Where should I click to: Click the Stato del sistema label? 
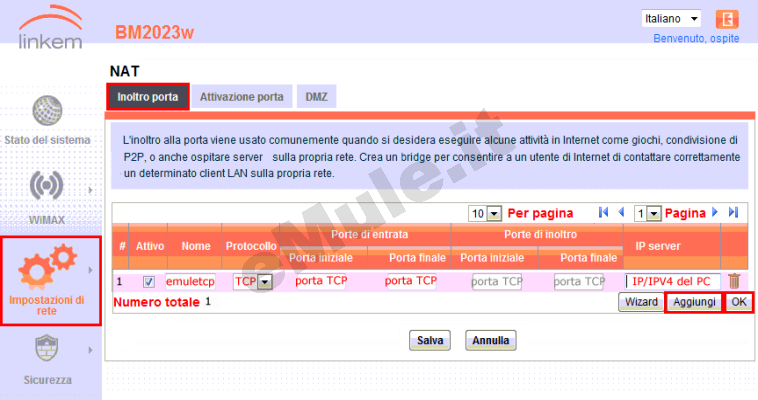click(x=47, y=140)
